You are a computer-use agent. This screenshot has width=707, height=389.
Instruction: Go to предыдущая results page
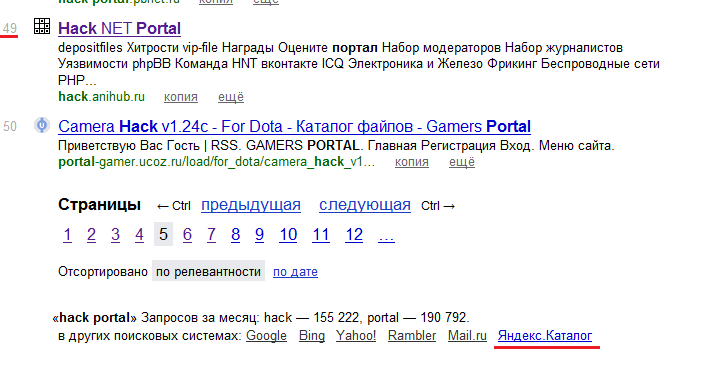pos(251,206)
